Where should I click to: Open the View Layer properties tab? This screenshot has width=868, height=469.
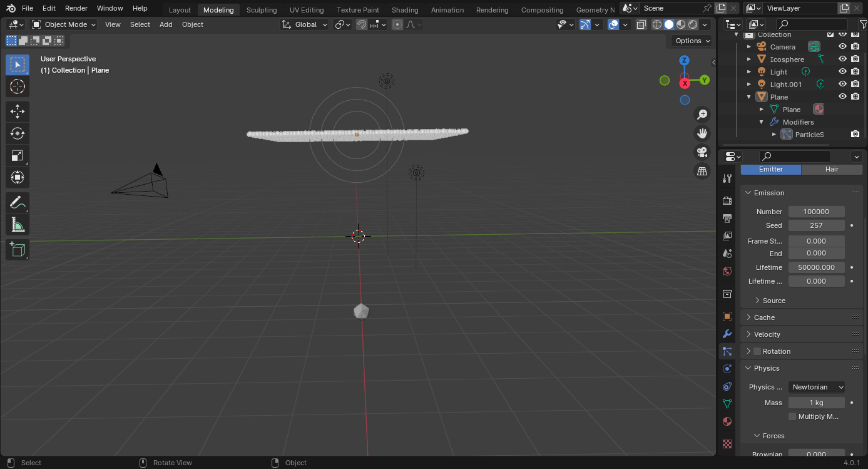tap(727, 236)
